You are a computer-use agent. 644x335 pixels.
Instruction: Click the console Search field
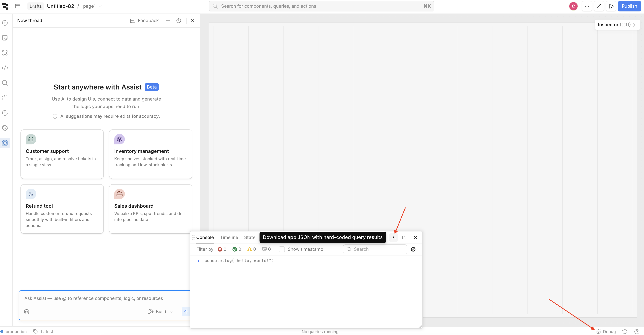point(375,249)
